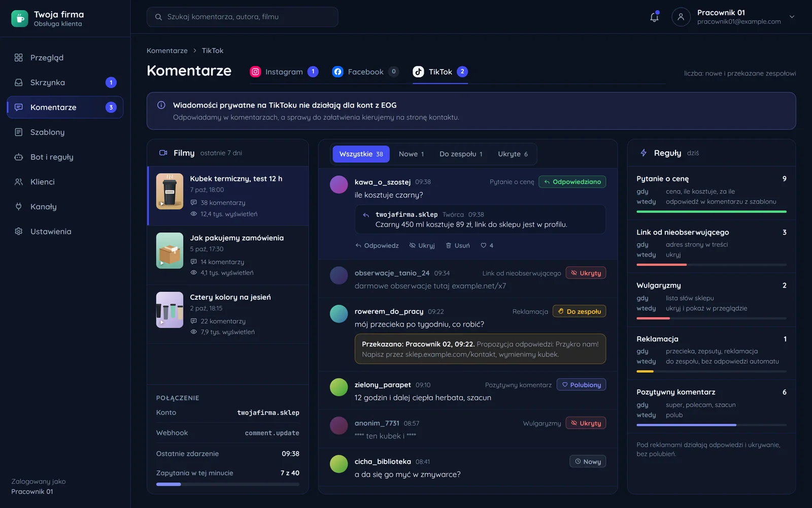
Task: Click the Do zespołu badge on rowerem_do_pracy
Action: tap(579, 311)
